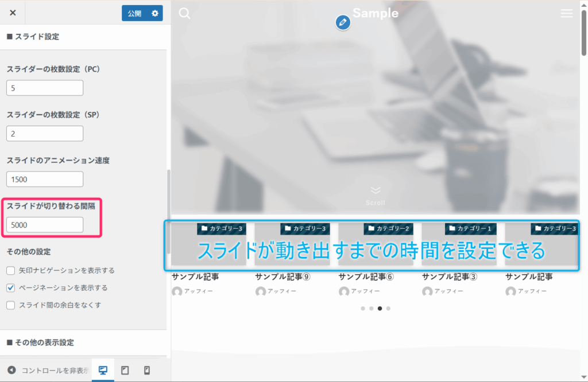Screen dimensions: 588x382
Task: Click ■ その他の表示設定 section heading
Action: tap(41, 342)
